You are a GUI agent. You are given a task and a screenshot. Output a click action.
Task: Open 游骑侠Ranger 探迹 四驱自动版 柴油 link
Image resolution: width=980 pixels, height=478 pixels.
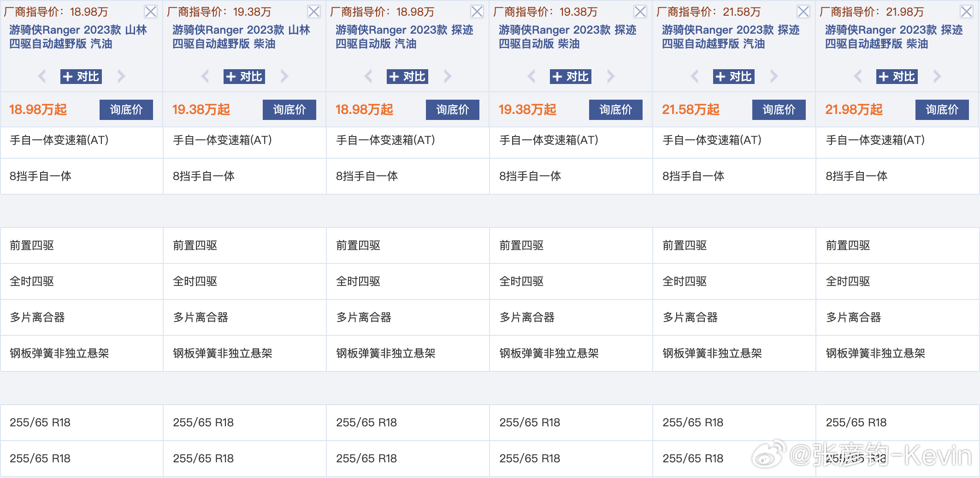tap(567, 37)
